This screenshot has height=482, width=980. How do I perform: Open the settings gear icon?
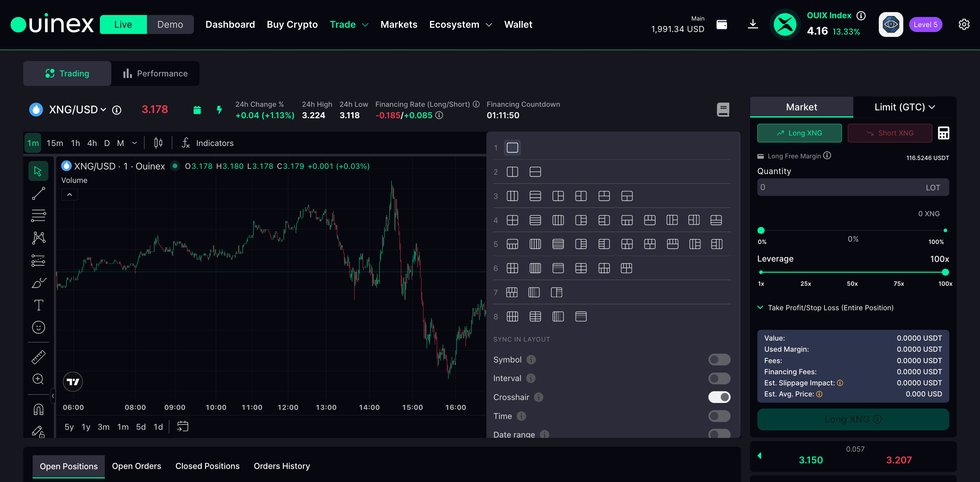[x=964, y=24]
